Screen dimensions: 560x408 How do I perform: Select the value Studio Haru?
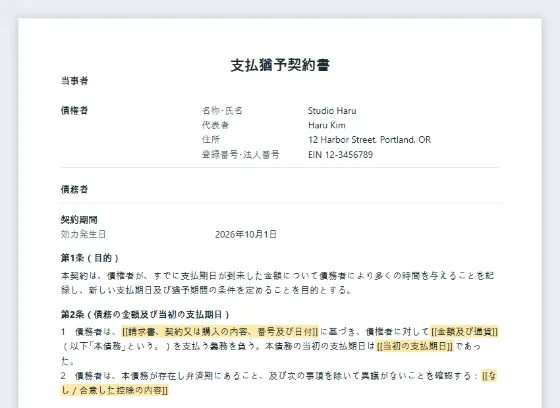(332, 110)
